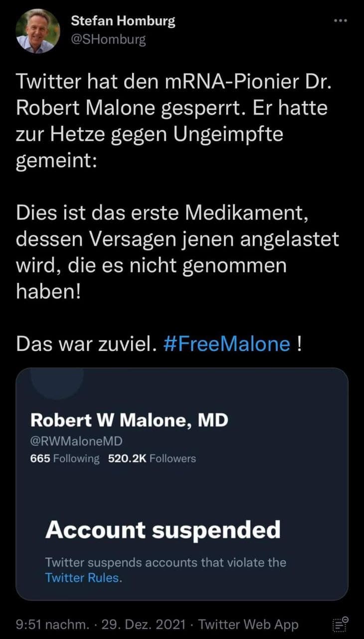Click the Stefan Homburg display name

pos(123,21)
